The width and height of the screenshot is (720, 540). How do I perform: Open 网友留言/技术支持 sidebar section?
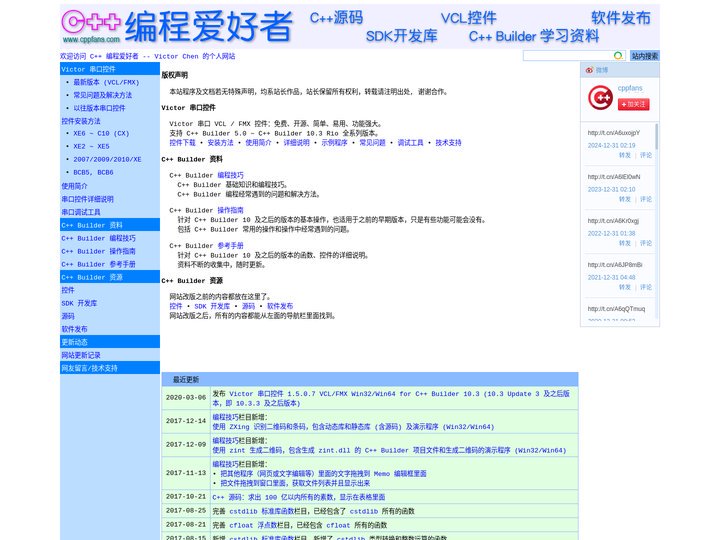pos(90,368)
